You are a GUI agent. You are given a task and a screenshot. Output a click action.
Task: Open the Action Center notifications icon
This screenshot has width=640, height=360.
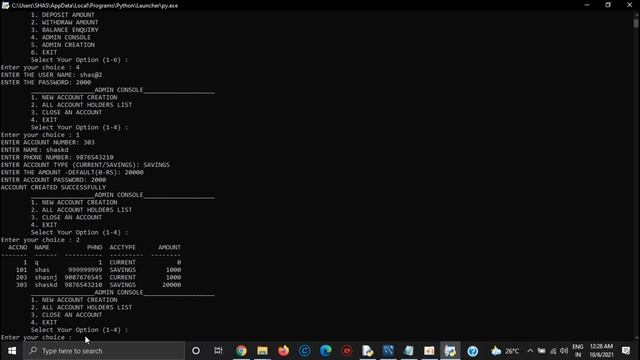point(626,351)
